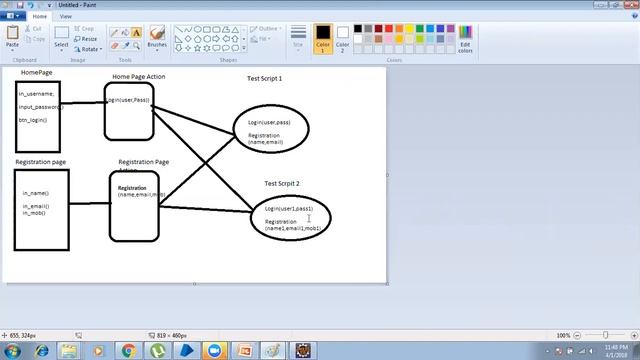Pick the Rectangle shape
The image size is (640, 360).
(207, 29)
